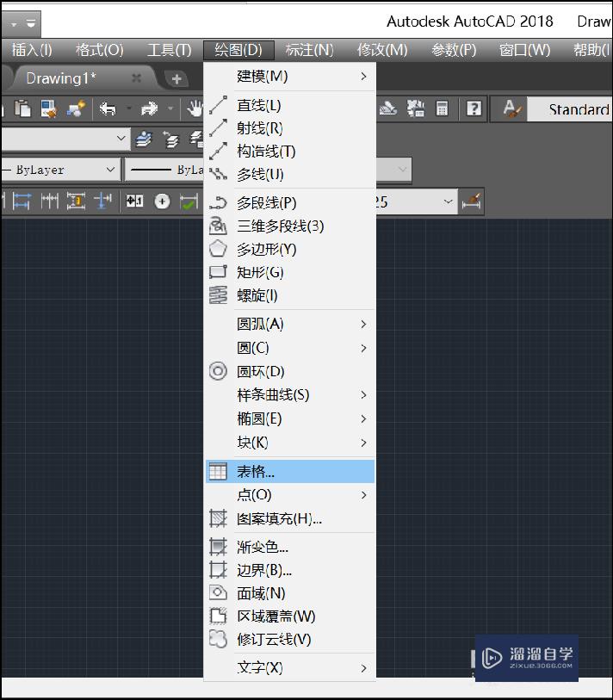
Task: Click the Dimension Break icon
Action: click(102, 201)
